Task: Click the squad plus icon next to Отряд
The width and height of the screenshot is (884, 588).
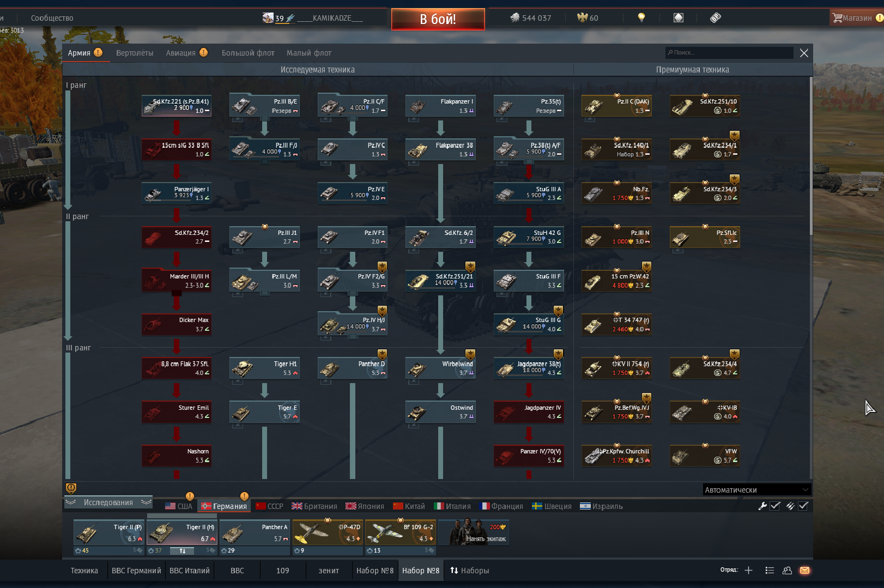Action: tap(748, 570)
